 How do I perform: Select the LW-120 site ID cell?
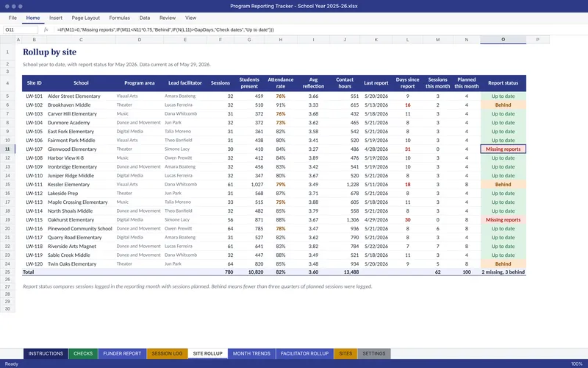(x=34, y=264)
